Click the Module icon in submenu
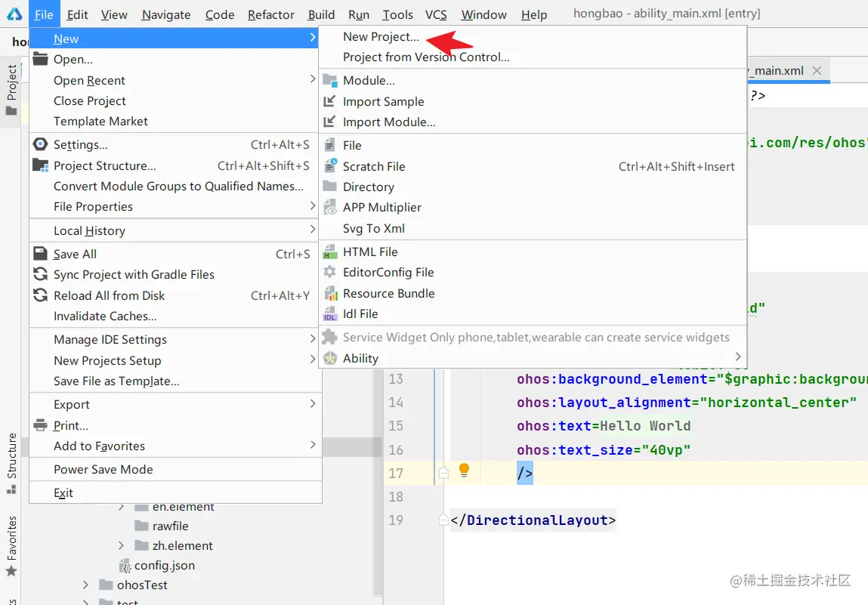868x605 pixels. (330, 81)
